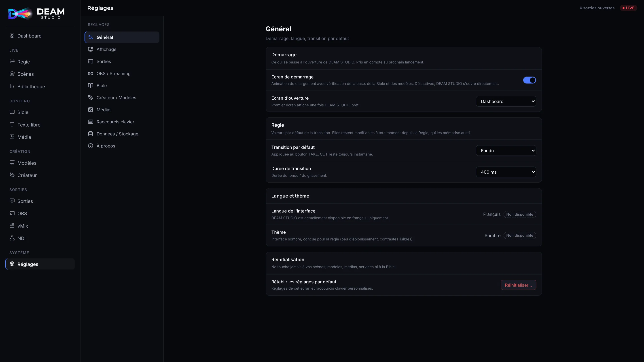Screen dimensions: 644x362
Task: Open Créateur / Modèles settings
Action: [x=122, y=97]
